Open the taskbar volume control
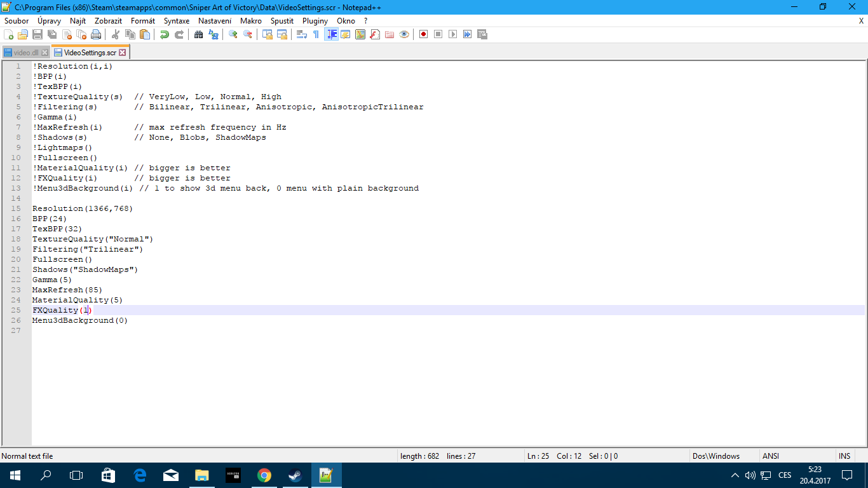This screenshot has width=868, height=488. tap(750, 475)
